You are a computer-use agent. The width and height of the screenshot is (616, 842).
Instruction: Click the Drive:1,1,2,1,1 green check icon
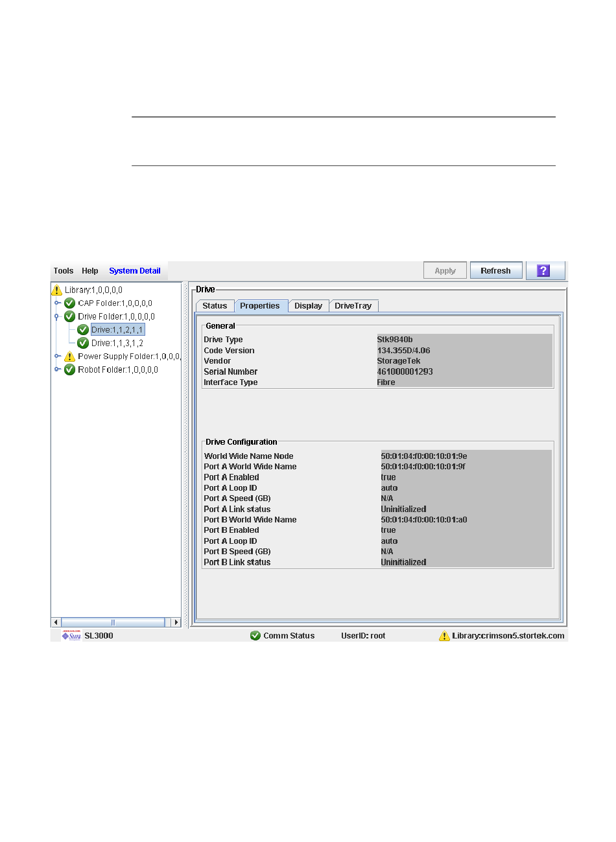[83, 330]
